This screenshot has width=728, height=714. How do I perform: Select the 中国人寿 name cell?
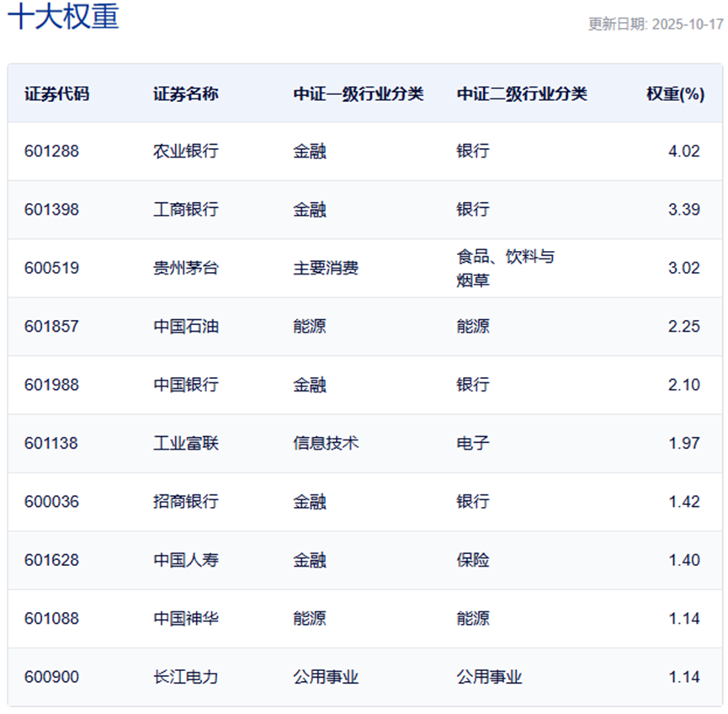pos(186,561)
